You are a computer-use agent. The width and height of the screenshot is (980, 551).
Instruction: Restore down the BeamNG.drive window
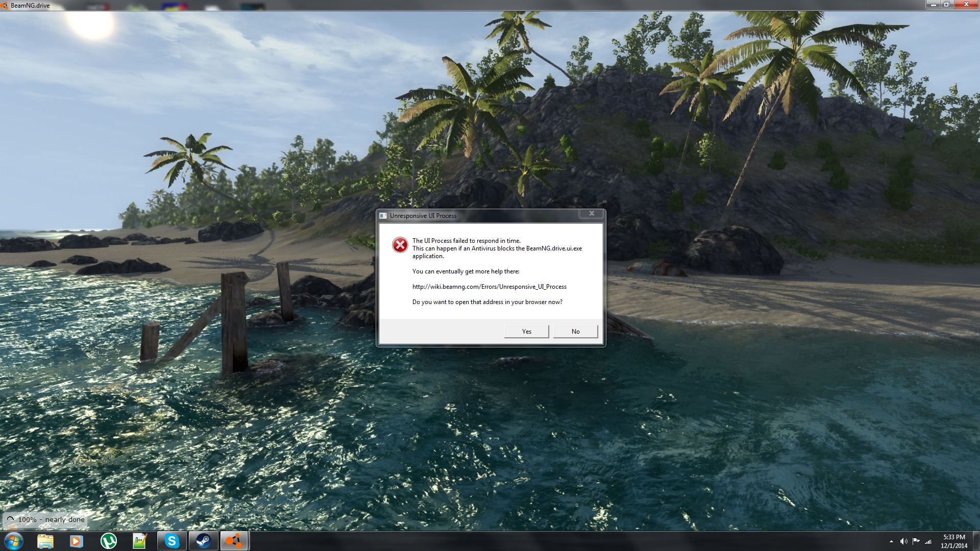(946, 5)
